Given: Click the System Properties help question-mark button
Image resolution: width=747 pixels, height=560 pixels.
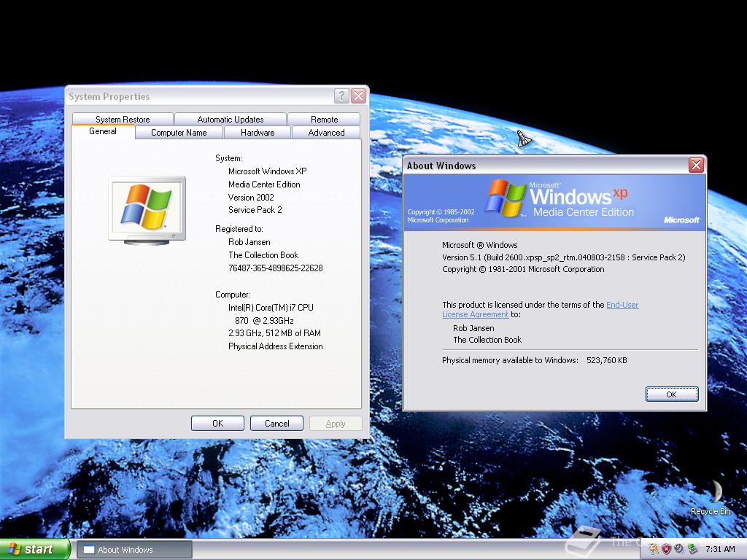Looking at the screenshot, I should tap(341, 96).
